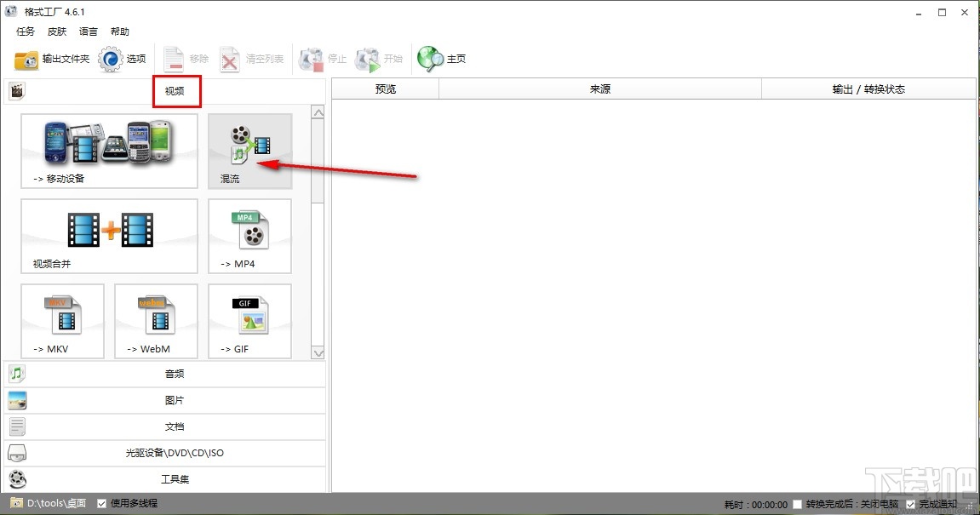Toggle the 完成通知 completion notice checkbox

tap(911, 504)
